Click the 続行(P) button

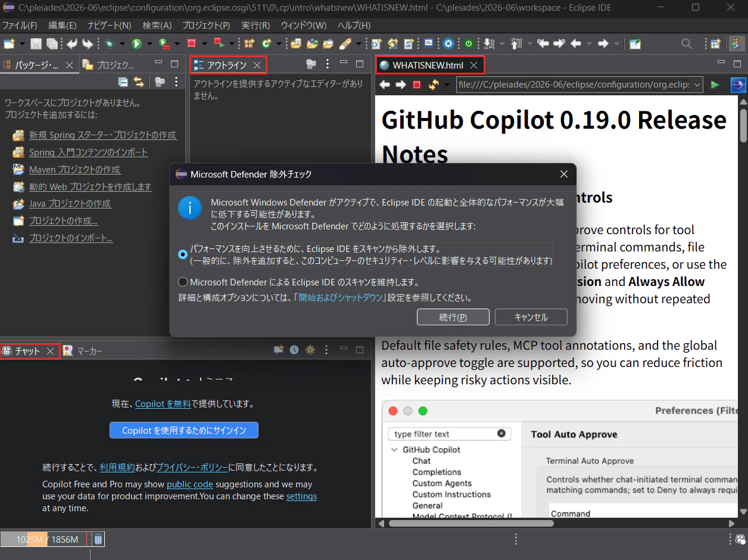pyautogui.click(x=453, y=317)
